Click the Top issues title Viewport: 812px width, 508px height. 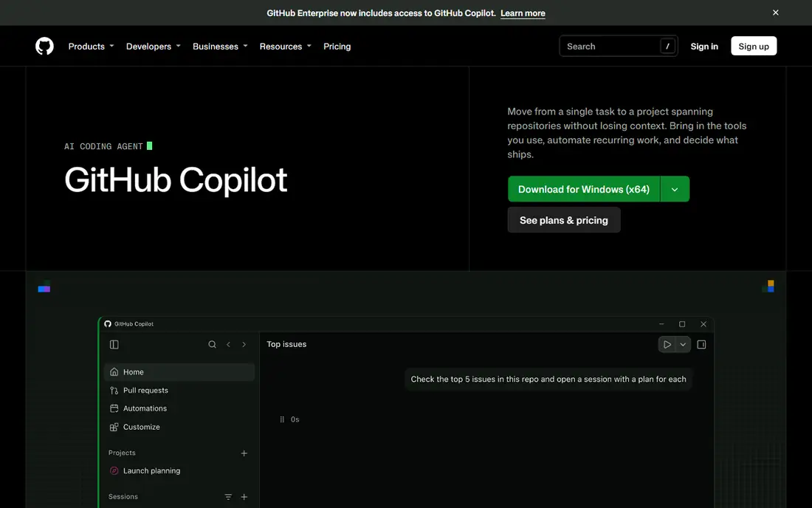tap(286, 344)
